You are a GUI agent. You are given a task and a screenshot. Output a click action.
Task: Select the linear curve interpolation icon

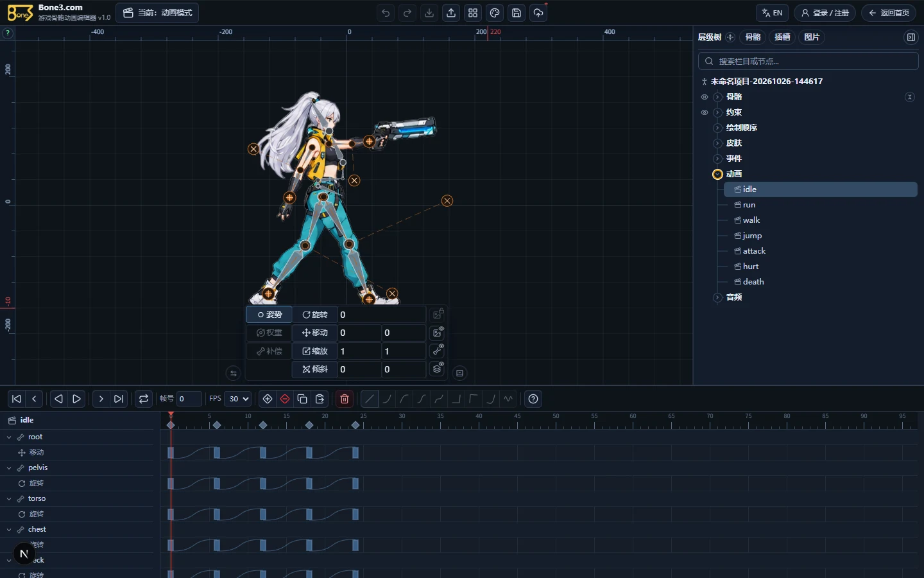click(370, 399)
